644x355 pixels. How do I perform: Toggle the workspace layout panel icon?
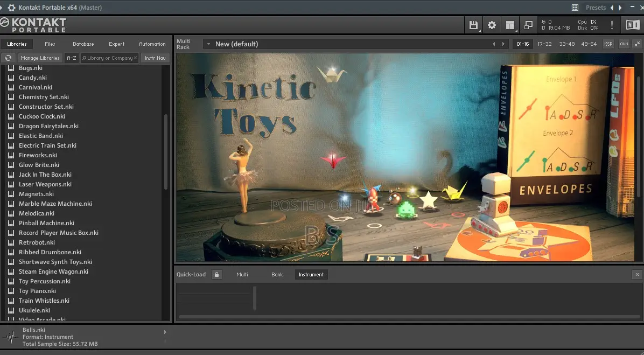tap(510, 25)
